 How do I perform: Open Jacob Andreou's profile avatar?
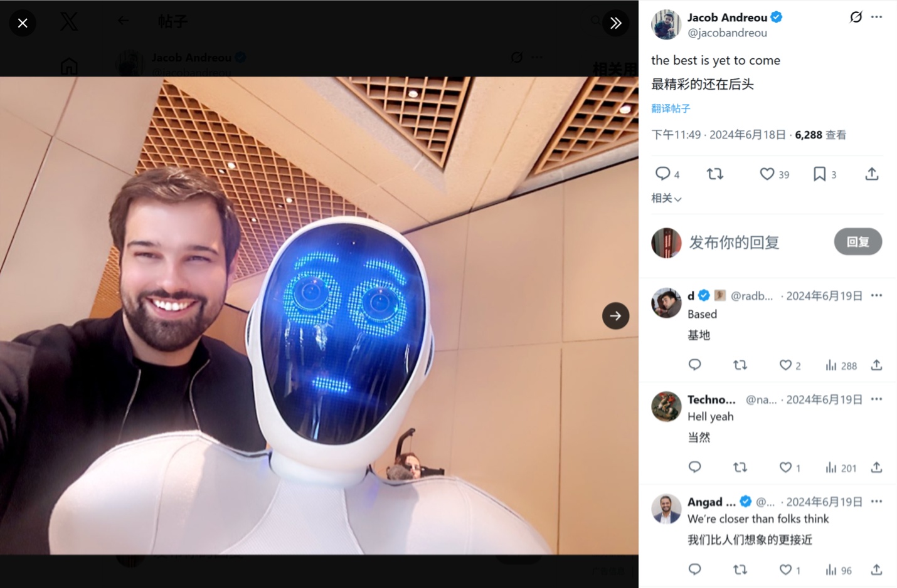tap(666, 24)
